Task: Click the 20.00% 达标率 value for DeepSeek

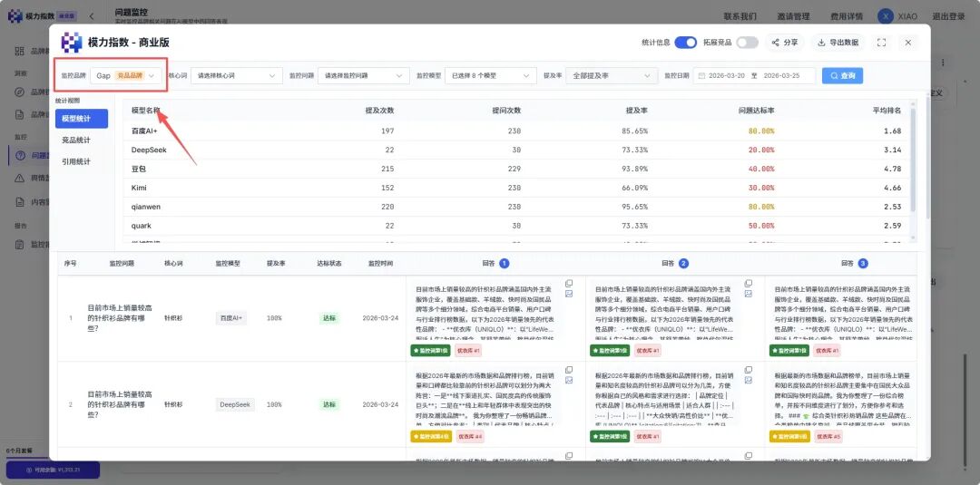Action: point(763,150)
